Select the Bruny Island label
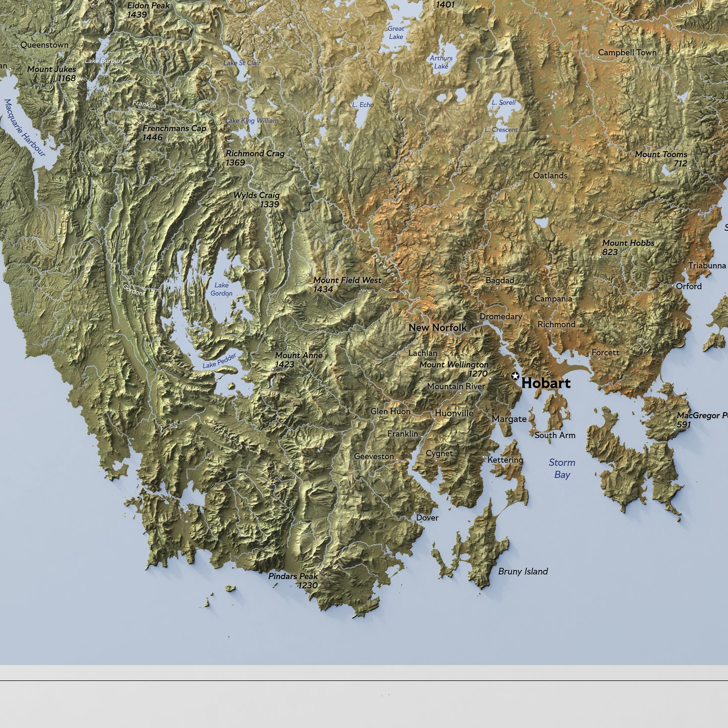 pyautogui.click(x=522, y=571)
